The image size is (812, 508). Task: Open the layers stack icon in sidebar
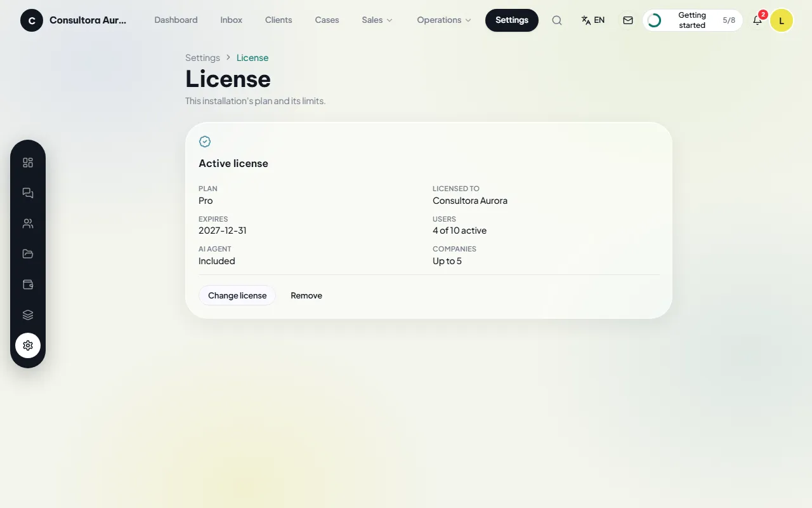pyautogui.click(x=28, y=315)
